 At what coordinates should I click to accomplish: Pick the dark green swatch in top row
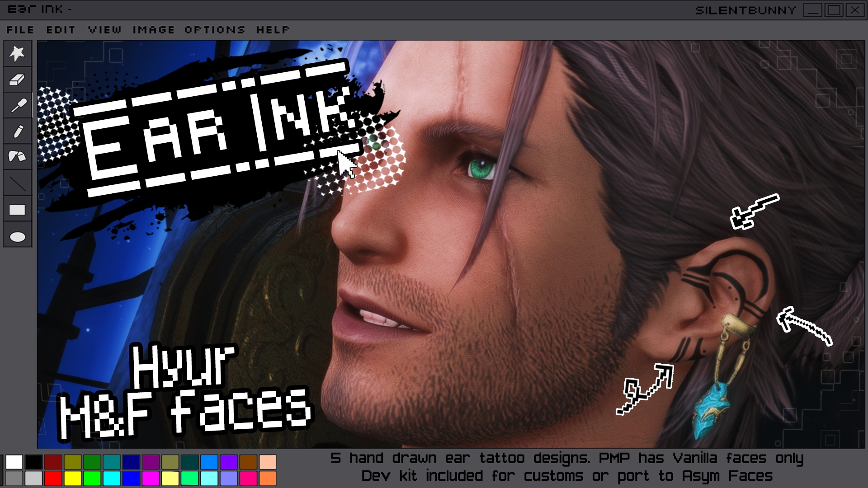pos(92,462)
